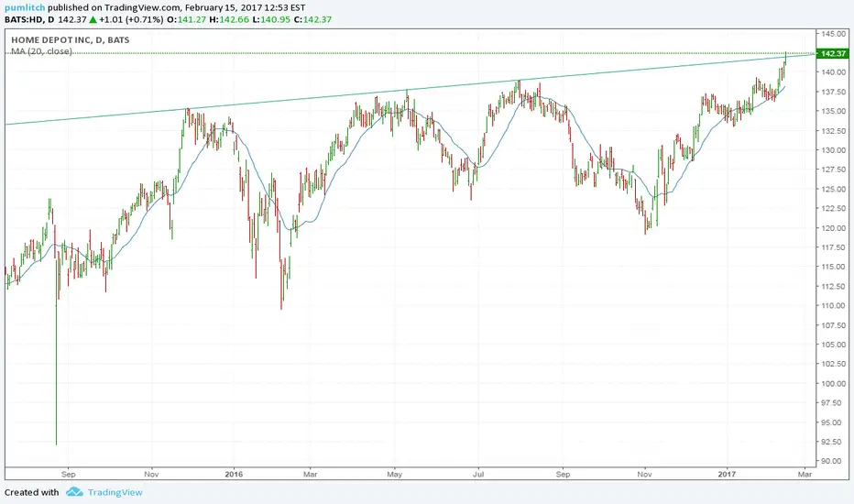Click the Sep 2015 time axis label
The width and height of the screenshot is (854, 504).
[x=68, y=474]
